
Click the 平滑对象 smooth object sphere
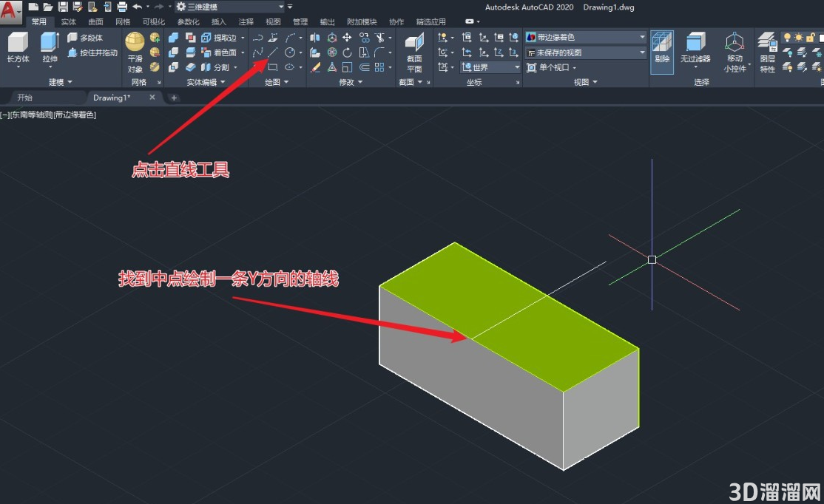135,52
